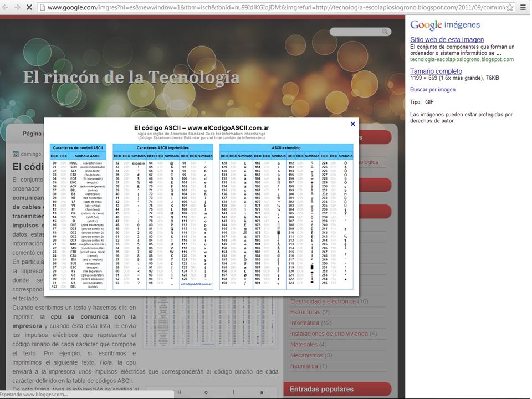Open 'Tamaño completo' link
This screenshot has height=399, width=532.
tap(436, 71)
